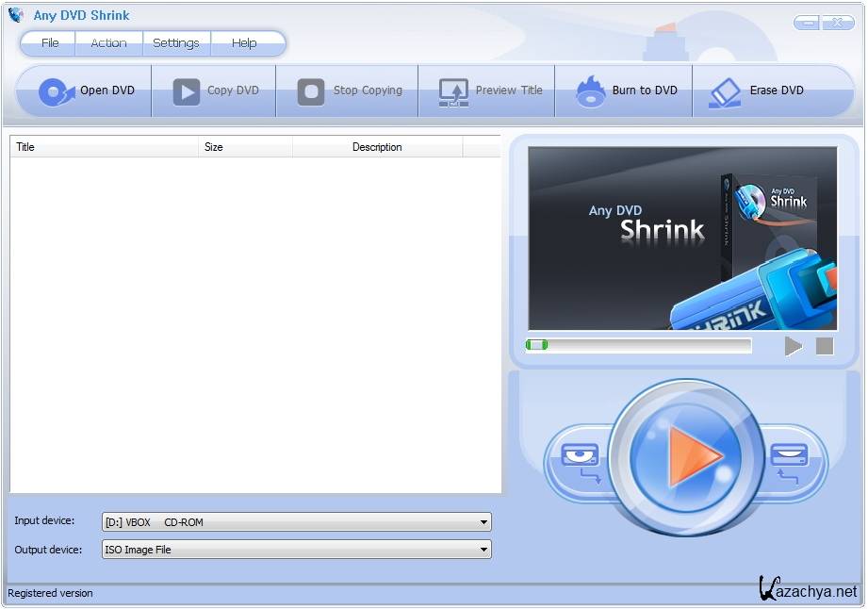Click the Preview Title monitor icon

[453, 91]
